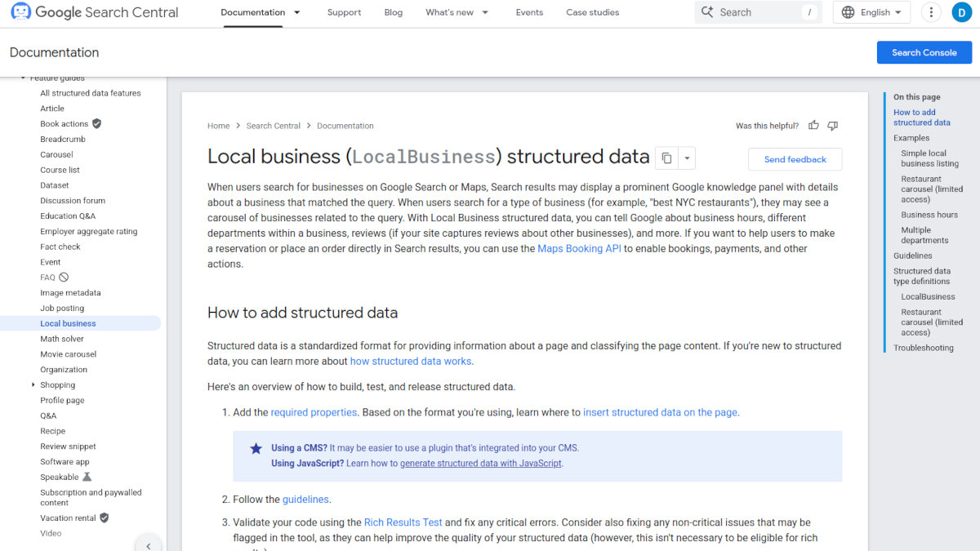Jump to Simple local business listing section
This screenshot has height=551, width=980.
(x=930, y=158)
